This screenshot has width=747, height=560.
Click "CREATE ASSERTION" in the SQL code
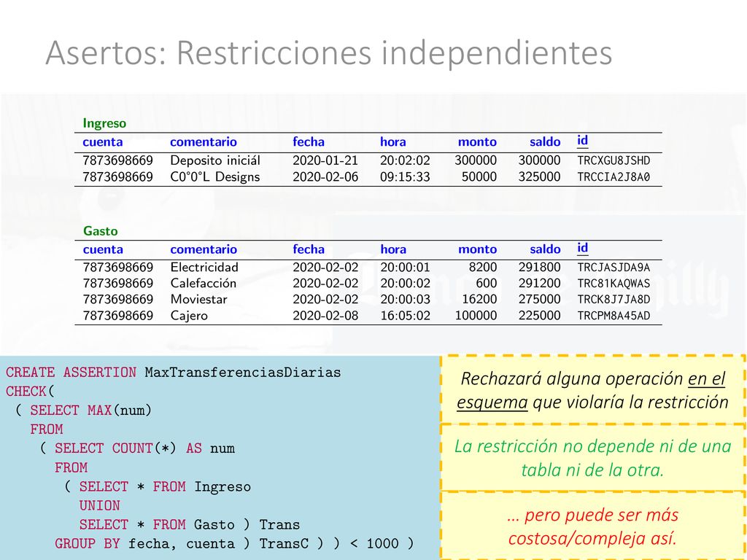(71, 373)
